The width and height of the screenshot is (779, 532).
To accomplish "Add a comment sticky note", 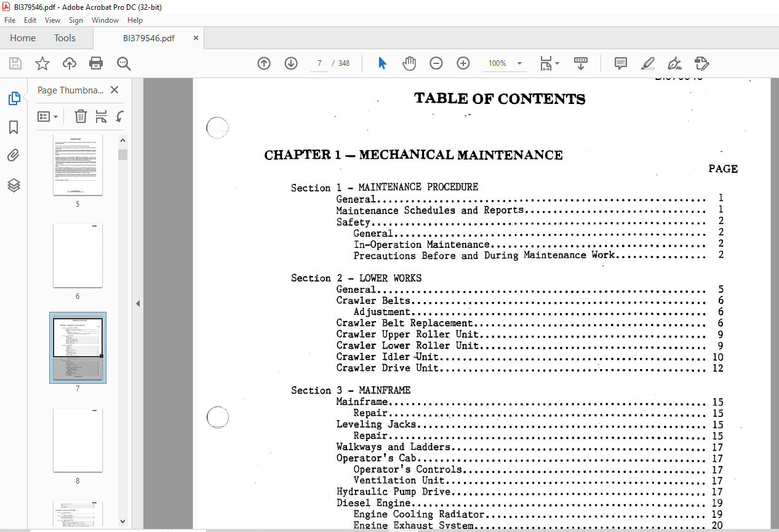I will (621, 63).
